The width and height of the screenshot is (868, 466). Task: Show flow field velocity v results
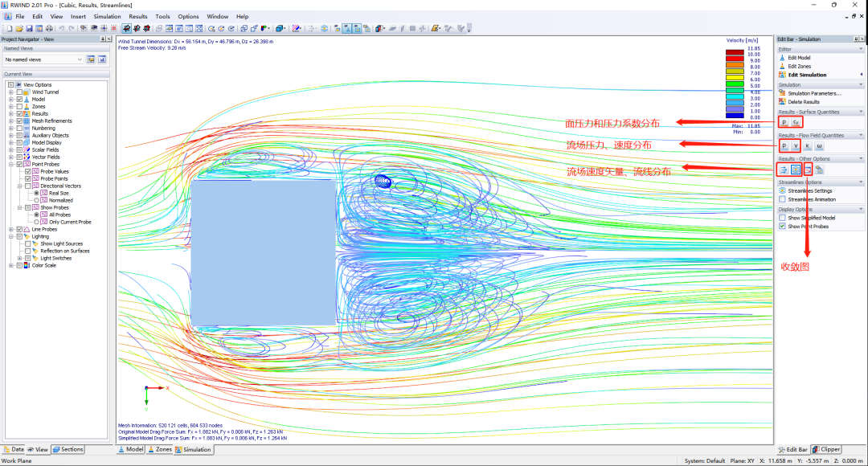pyautogui.click(x=796, y=146)
